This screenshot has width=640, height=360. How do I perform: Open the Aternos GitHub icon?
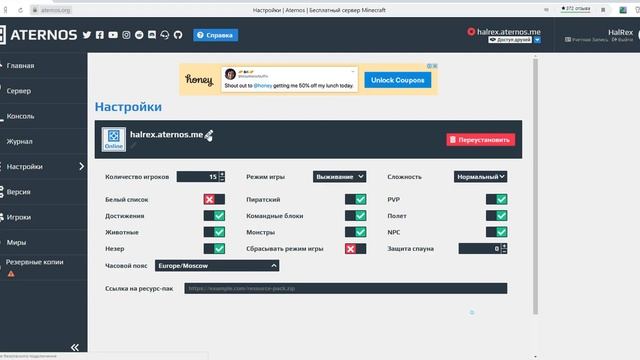coord(178,35)
